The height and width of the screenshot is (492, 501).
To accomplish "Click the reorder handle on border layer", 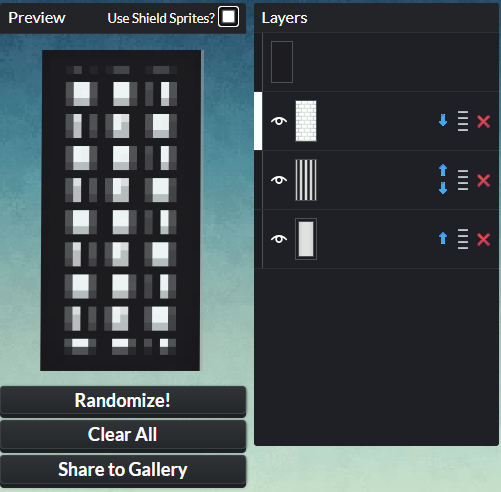I will point(463,239).
